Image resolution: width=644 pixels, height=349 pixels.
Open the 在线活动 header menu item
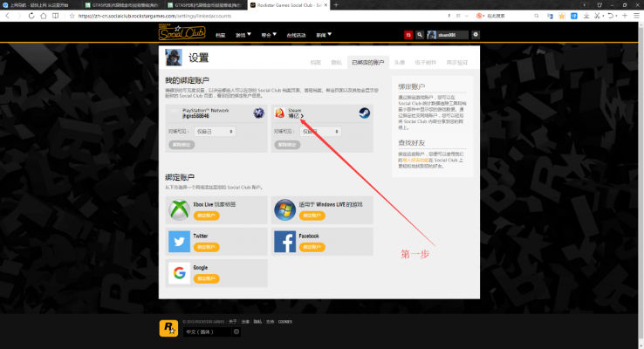(296, 35)
